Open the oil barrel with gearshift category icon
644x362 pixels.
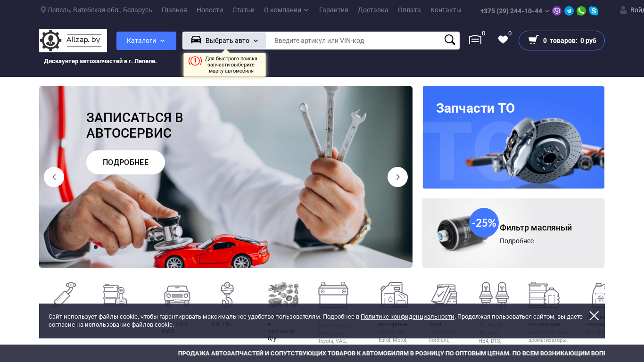click(115, 294)
